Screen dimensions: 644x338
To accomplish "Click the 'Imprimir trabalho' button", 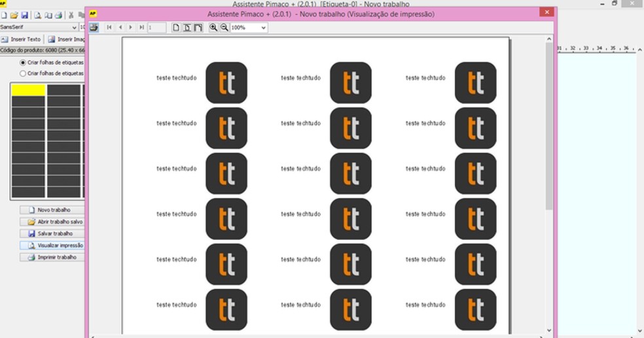I will 52,257.
